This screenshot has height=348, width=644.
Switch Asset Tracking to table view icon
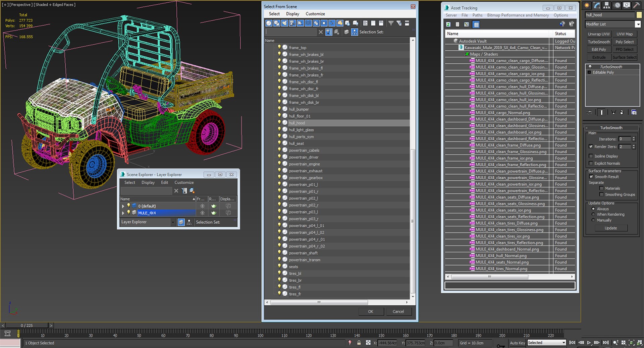click(476, 24)
